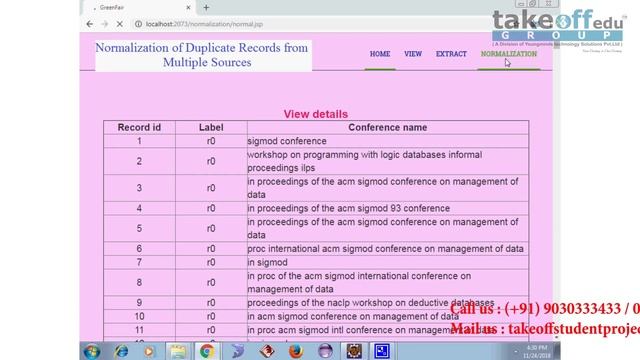Click the r0 label in record 6 row
640x360 pixels.
[x=211, y=249]
